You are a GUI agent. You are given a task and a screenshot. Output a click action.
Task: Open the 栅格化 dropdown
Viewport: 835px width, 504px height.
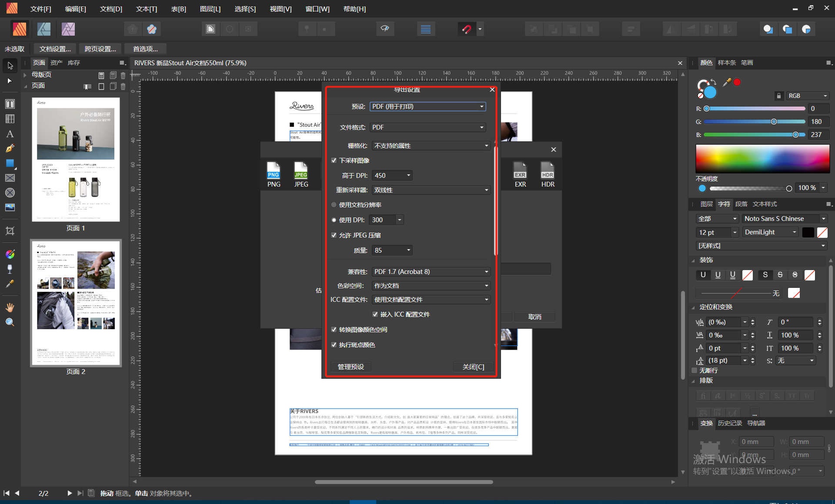[x=431, y=146]
